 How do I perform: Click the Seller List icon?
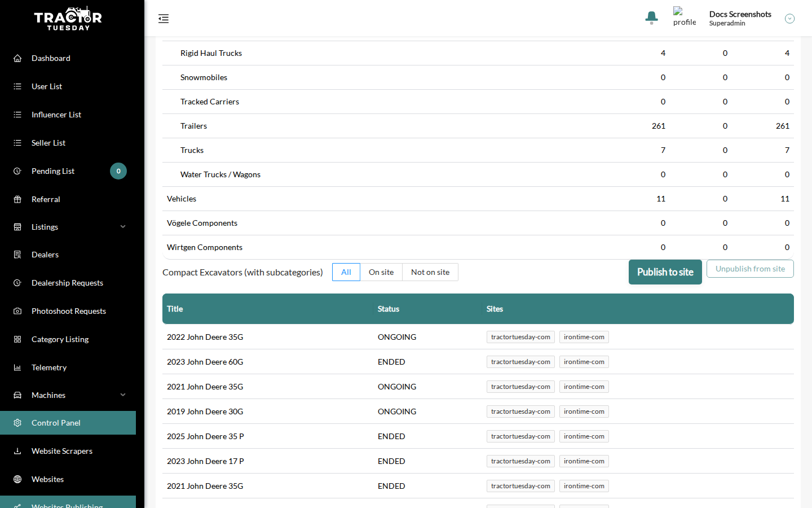pos(17,143)
